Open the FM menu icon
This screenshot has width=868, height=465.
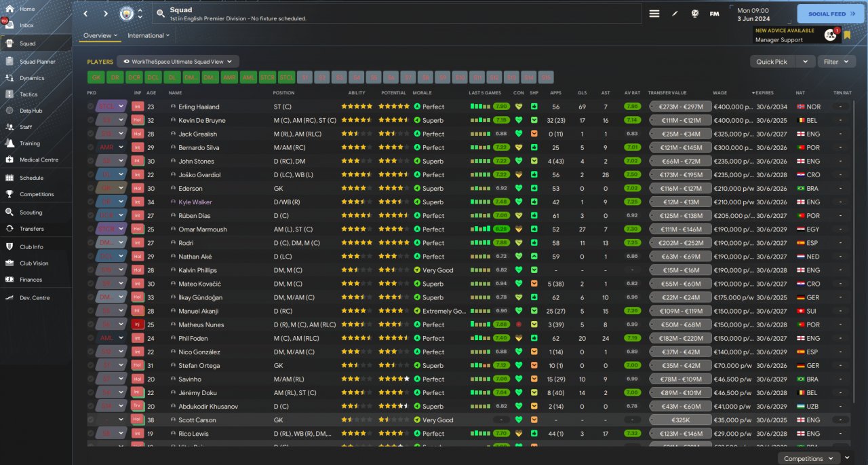pyautogui.click(x=715, y=14)
